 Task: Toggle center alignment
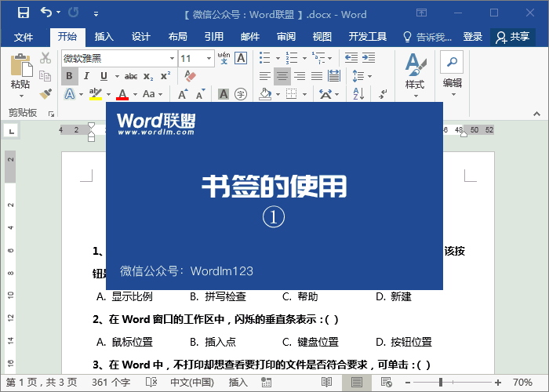(282, 76)
